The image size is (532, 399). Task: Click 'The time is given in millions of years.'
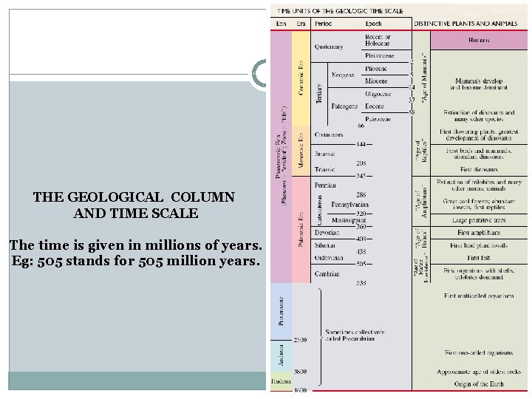point(136,245)
